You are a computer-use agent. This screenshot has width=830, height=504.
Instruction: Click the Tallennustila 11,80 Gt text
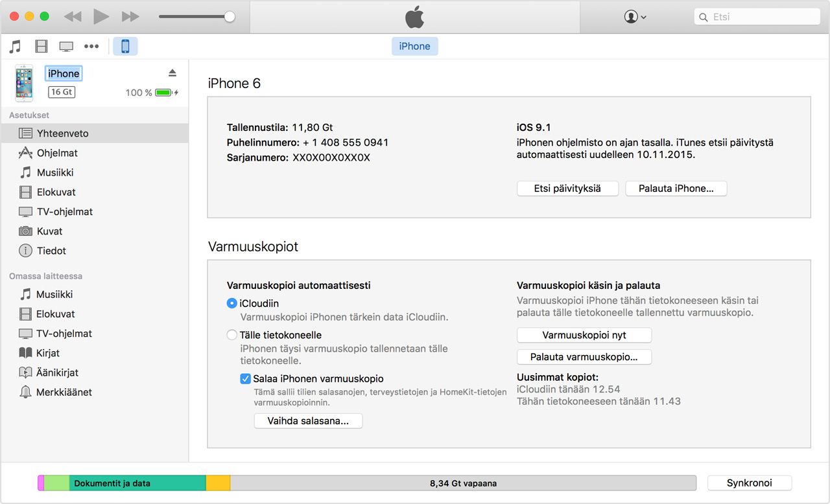[x=279, y=128]
